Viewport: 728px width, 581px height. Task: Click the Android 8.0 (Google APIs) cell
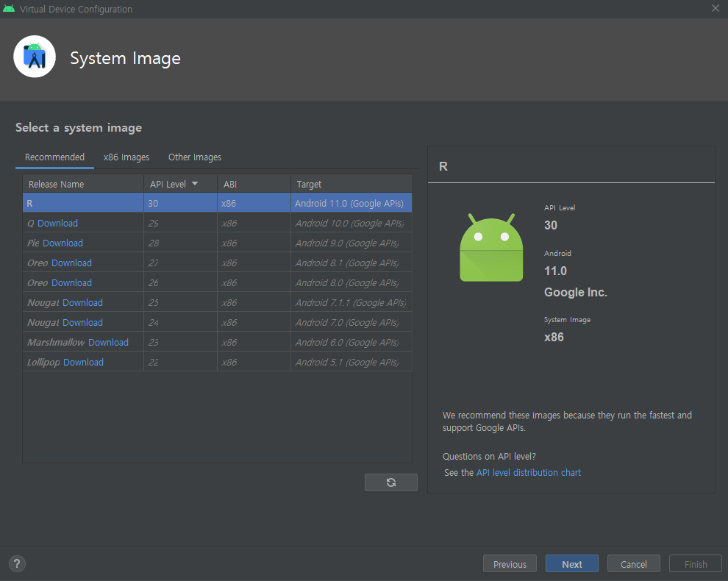(351, 283)
